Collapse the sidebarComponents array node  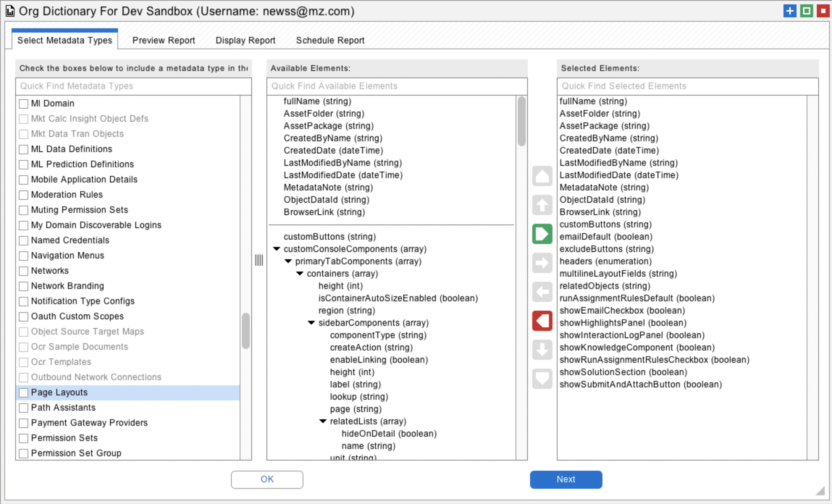click(x=311, y=323)
